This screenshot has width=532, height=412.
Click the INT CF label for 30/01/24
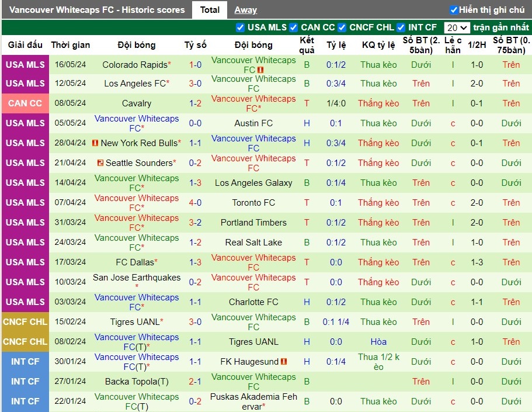point(25,362)
